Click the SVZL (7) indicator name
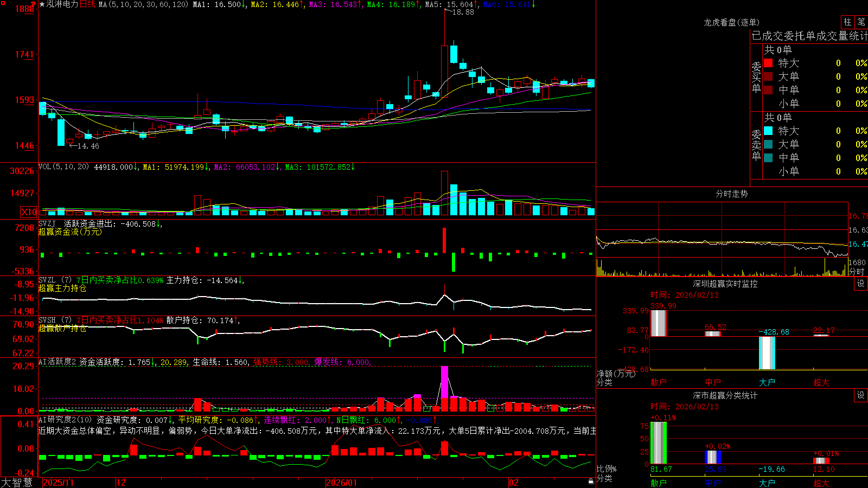Screen dimensions: 868x488 pyautogui.click(x=55, y=280)
